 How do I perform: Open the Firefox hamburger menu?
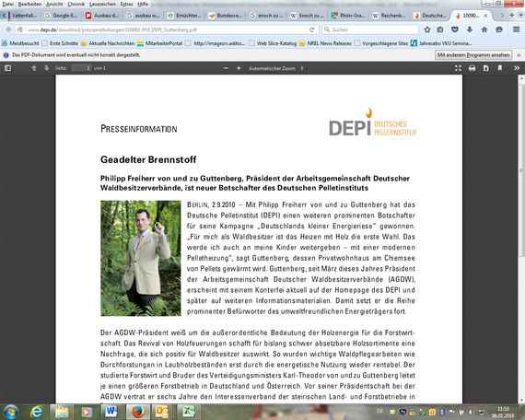[x=517, y=29]
